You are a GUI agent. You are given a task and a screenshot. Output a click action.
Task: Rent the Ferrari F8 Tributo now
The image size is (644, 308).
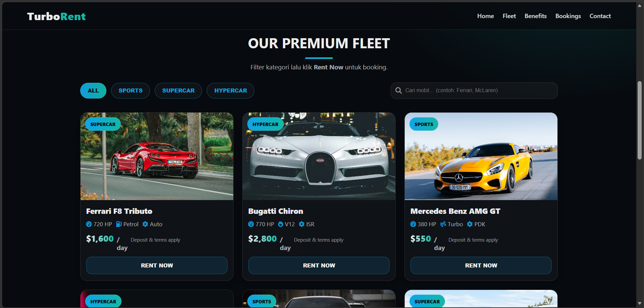pos(157,265)
